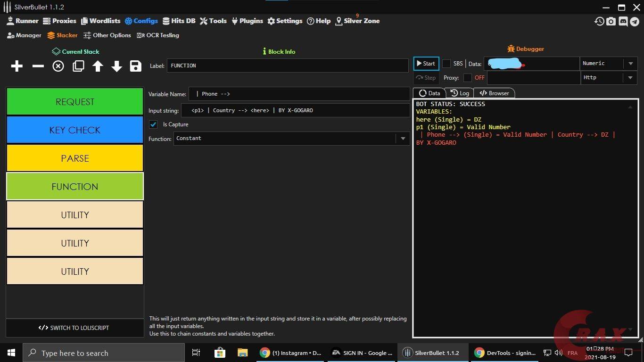The height and width of the screenshot is (362, 644).
Task: Duplicate block using the copy icon
Action: tap(78, 66)
